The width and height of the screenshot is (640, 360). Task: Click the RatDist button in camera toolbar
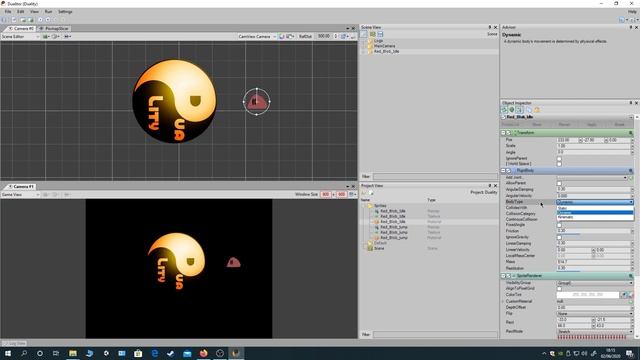(305, 36)
